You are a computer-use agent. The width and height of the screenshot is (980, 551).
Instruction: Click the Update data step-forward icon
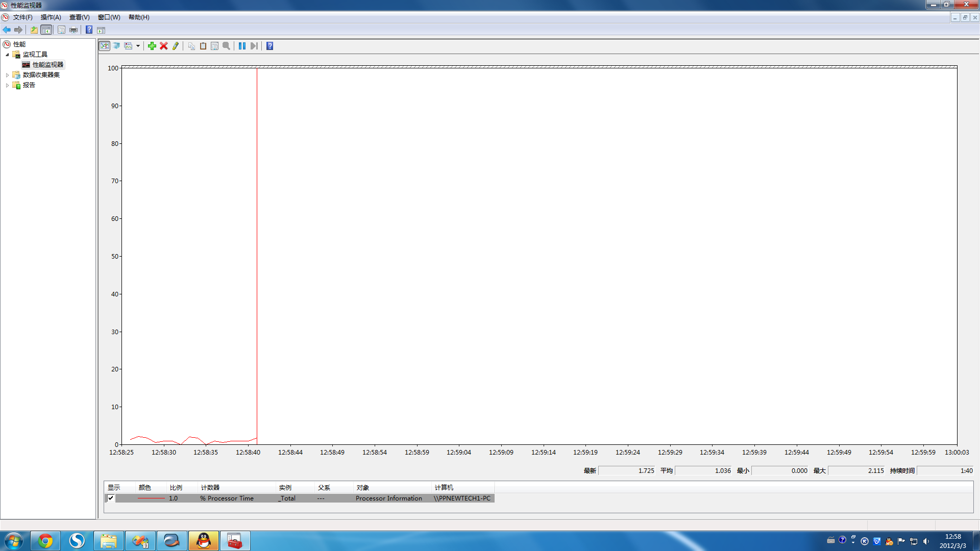click(x=254, y=46)
